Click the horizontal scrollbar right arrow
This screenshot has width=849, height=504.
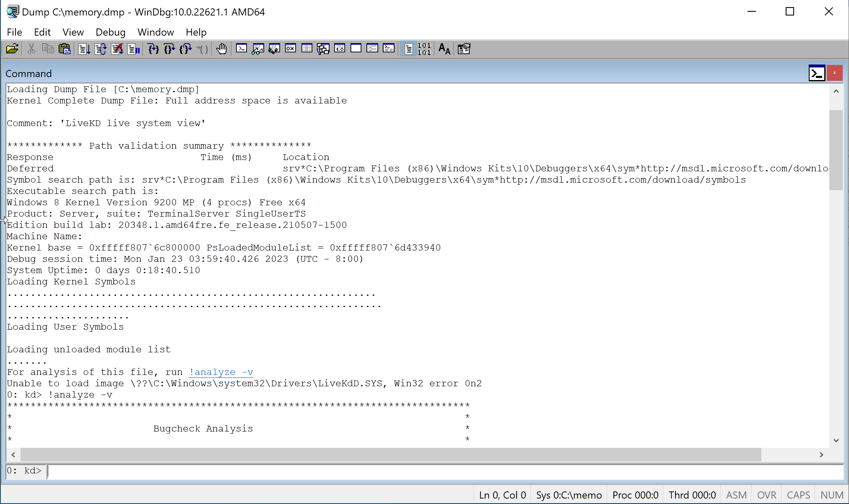pos(821,455)
